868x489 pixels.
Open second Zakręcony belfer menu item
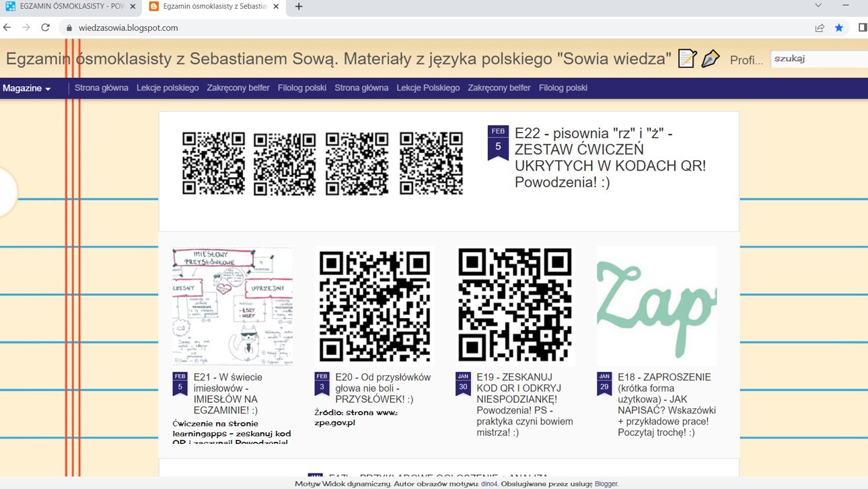tap(499, 88)
